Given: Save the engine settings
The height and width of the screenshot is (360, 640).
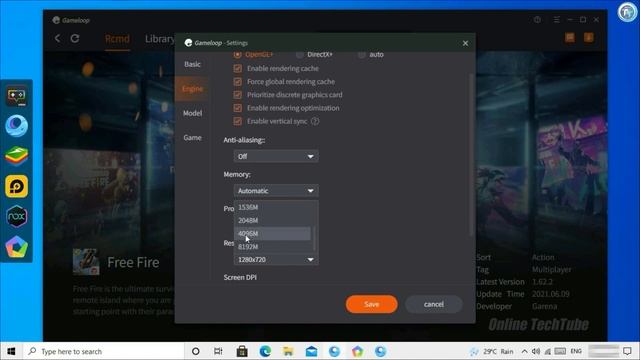Looking at the screenshot, I should (371, 304).
